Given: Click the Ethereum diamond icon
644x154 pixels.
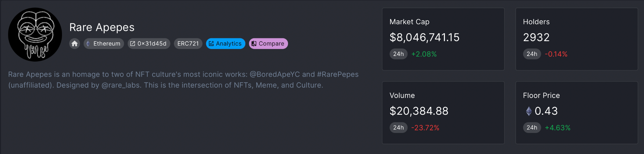Looking at the screenshot, I should pyautogui.click(x=88, y=44).
